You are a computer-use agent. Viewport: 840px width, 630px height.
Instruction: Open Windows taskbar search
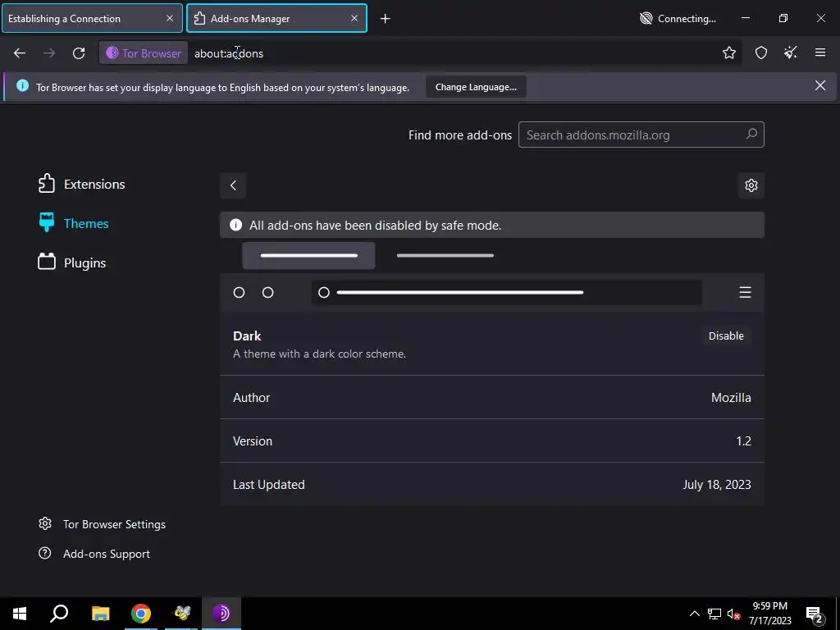tap(59, 614)
